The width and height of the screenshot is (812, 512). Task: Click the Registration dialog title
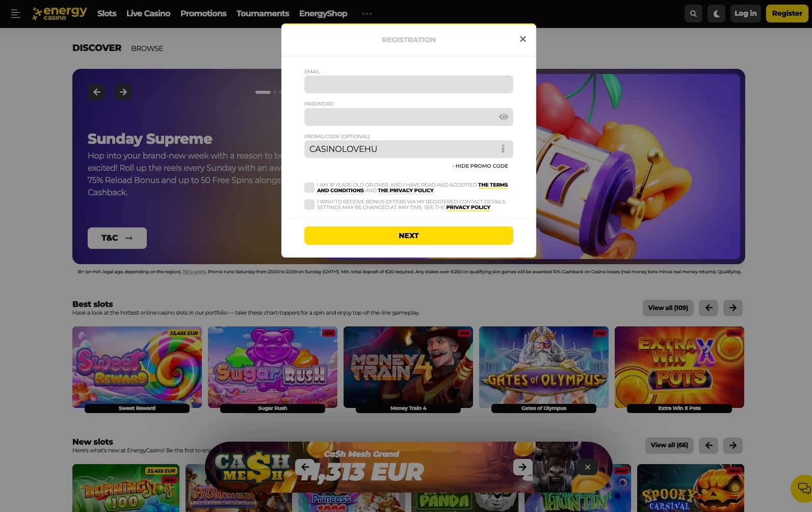pos(409,40)
